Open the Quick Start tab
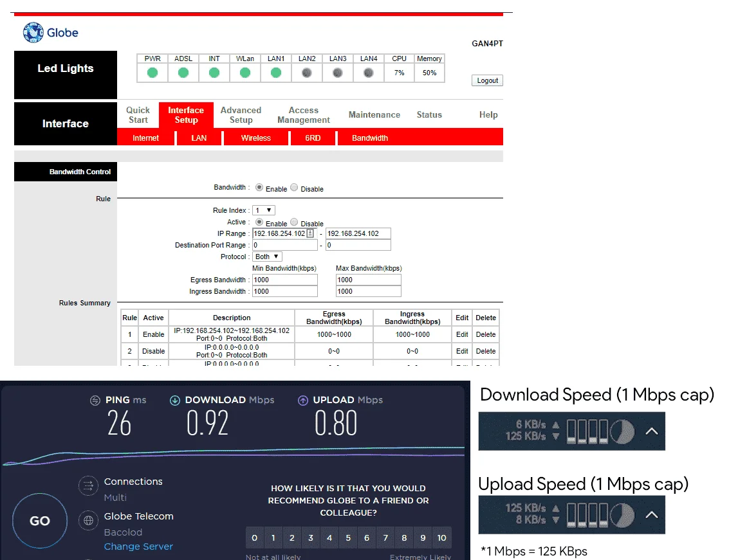Viewport: 729px width, 560px height. pos(138,115)
